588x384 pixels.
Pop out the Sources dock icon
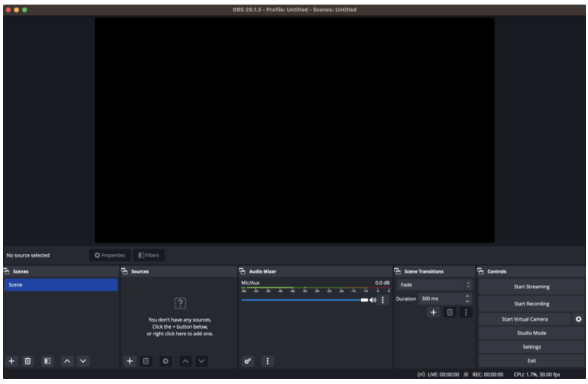pos(124,271)
